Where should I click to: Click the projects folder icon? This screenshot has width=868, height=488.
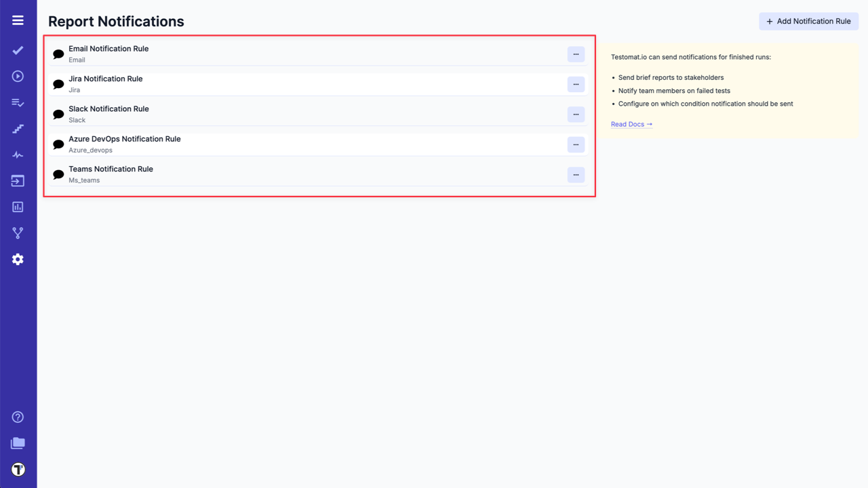pyautogui.click(x=18, y=443)
